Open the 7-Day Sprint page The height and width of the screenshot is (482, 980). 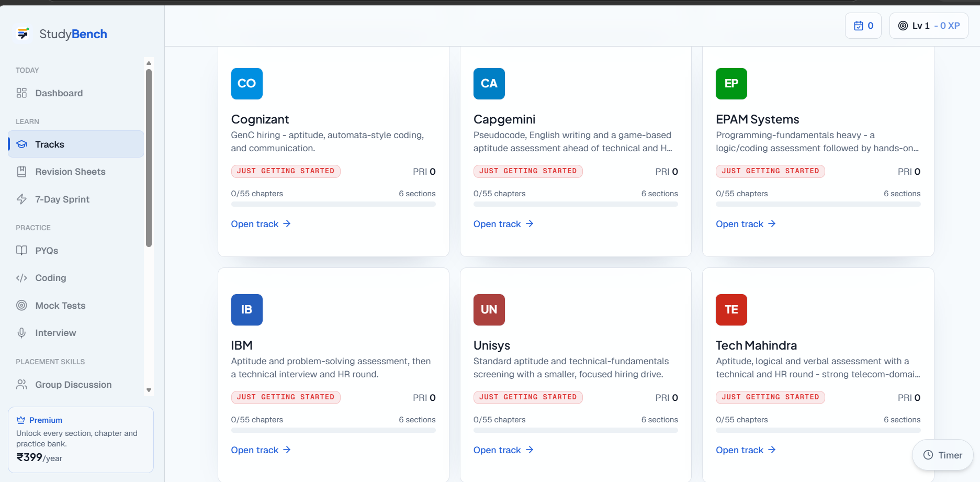coord(76,199)
